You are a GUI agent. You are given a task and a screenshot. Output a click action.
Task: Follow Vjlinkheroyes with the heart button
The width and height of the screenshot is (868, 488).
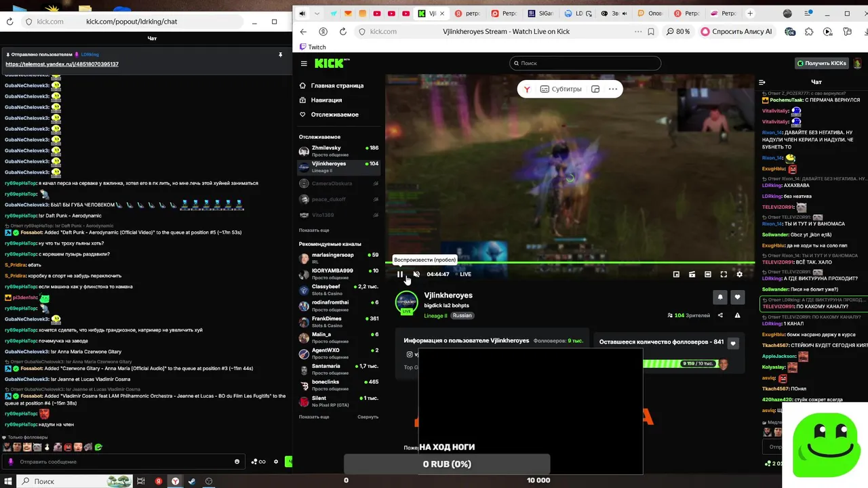coord(737,297)
